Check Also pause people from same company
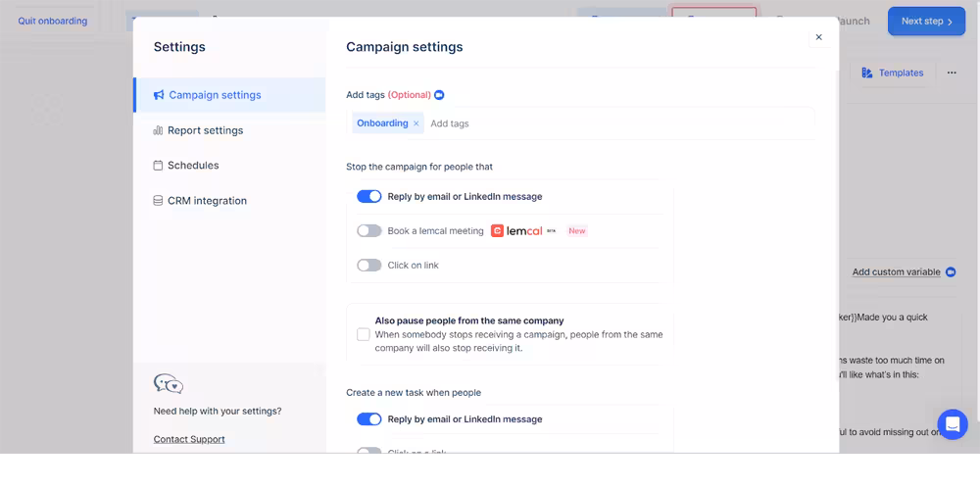Screen dimensions: 980x490 [x=364, y=334]
